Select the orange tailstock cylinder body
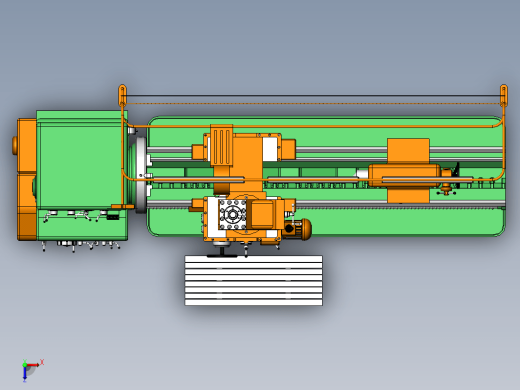This screenshot has height=390, width=520. click(404, 175)
